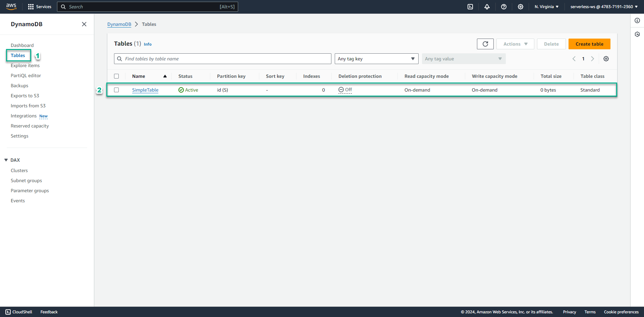Open DAX Parameter groups
644x317 pixels.
pos(30,191)
